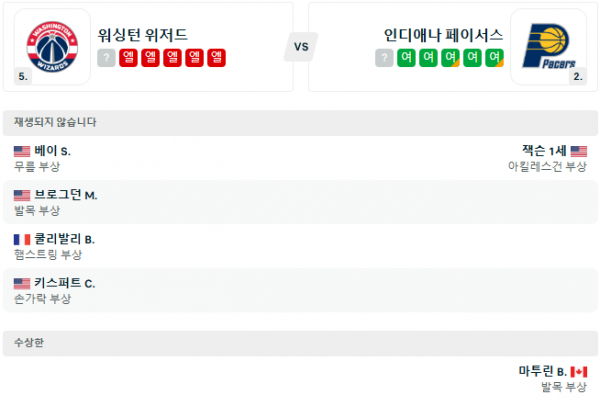
Task: Open player 쿨리발리 B. profile
Action: (x=64, y=240)
